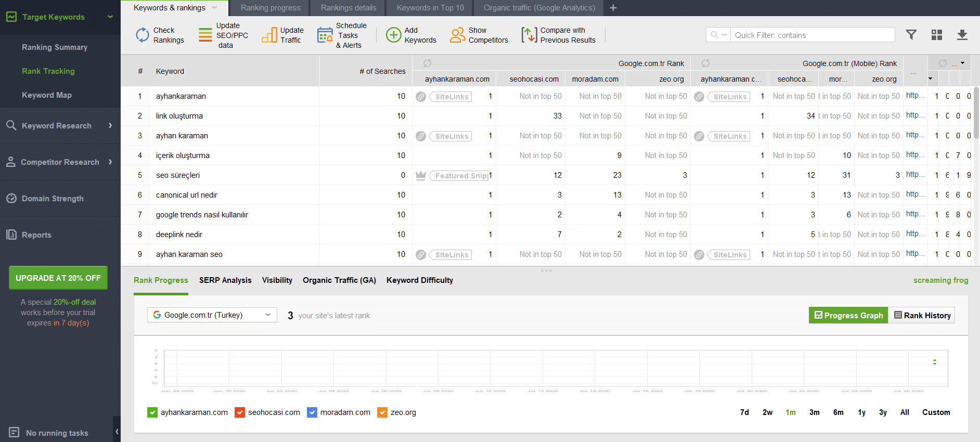Viewport: 980px width, 442px height.
Task: Click the UPGRADE AT 20% OFF button
Action: pos(58,278)
